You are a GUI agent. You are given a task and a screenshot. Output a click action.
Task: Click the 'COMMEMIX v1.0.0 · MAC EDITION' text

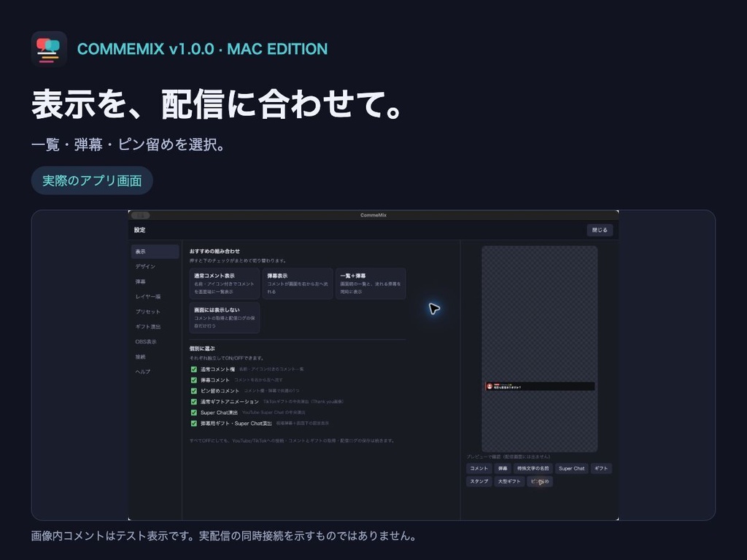[203, 49]
